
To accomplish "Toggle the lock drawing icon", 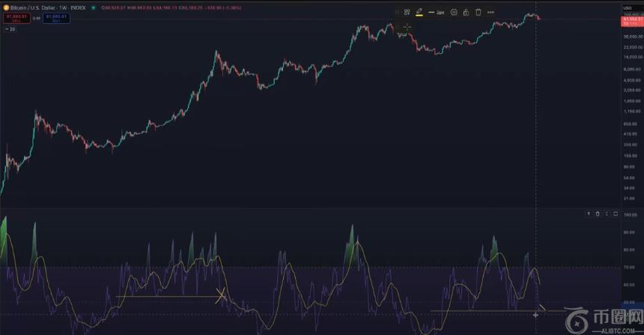I will (467, 12).
